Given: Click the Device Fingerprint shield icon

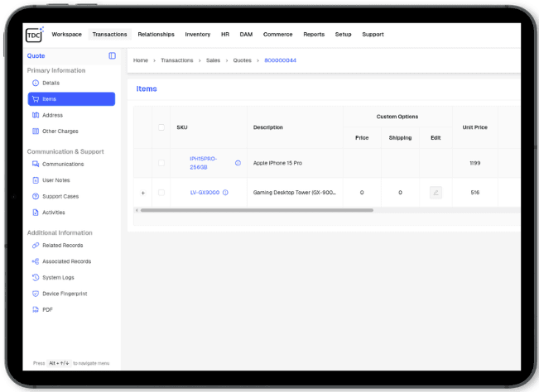Looking at the screenshot, I should (x=36, y=294).
